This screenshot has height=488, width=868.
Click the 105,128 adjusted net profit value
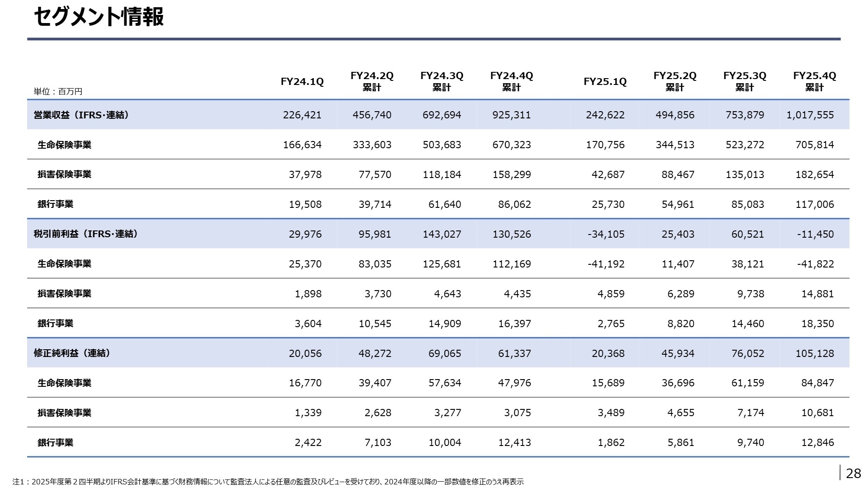click(815, 353)
